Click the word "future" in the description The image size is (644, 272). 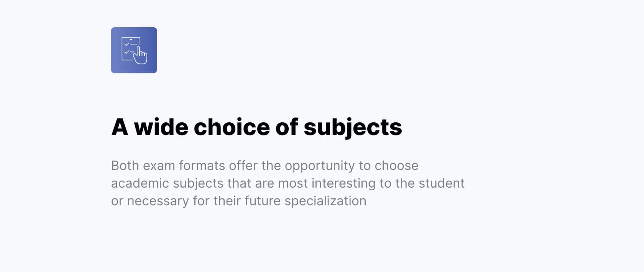pyautogui.click(x=263, y=201)
